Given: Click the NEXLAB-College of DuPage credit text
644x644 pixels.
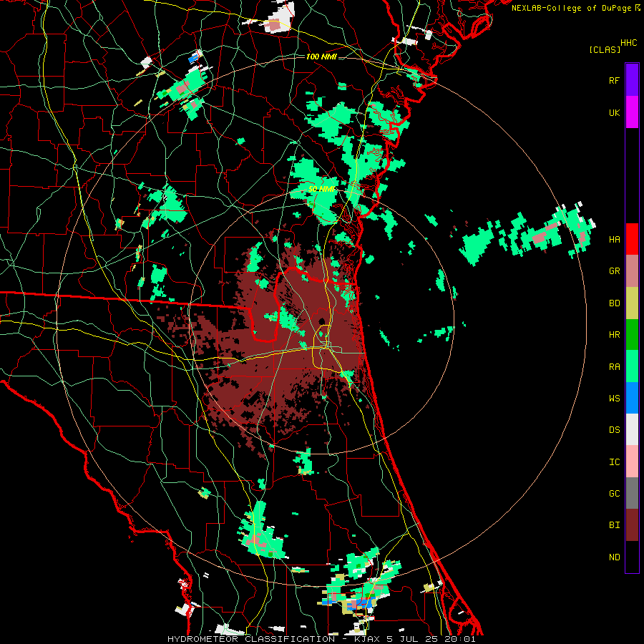Looking at the screenshot, I should point(571,8).
